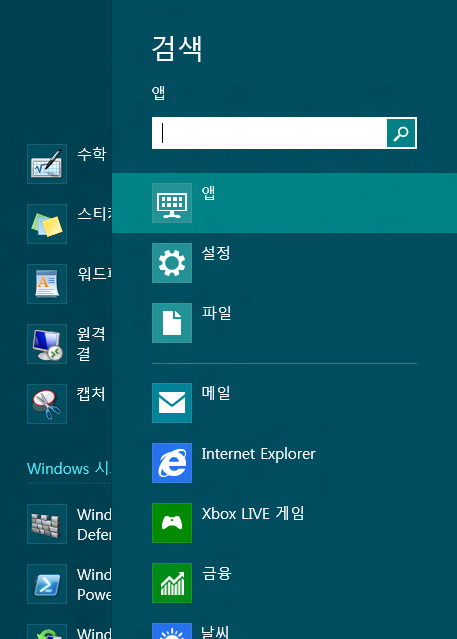Click the 메일 label text
This screenshot has width=457, height=639.
tap(216, 393)
